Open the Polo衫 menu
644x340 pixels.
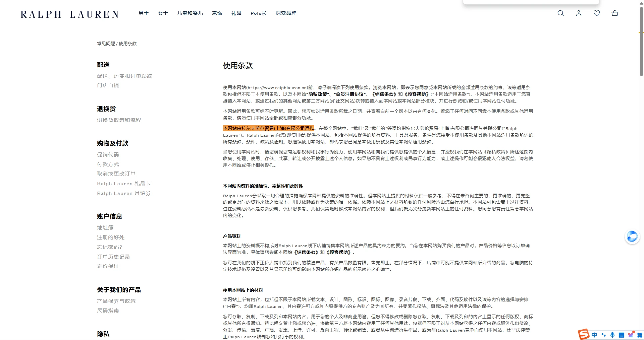click(258, 13)
